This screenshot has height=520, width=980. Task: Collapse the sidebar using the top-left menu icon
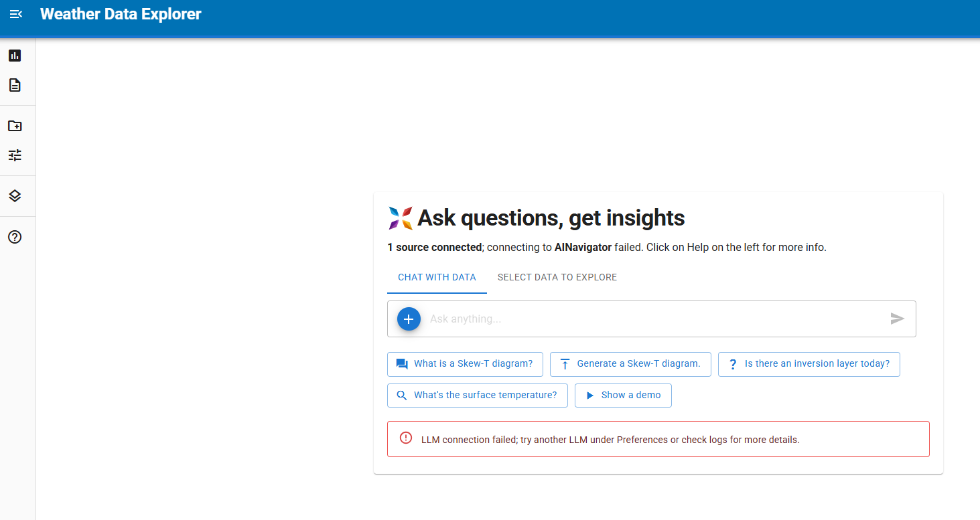tap(15, 14)
